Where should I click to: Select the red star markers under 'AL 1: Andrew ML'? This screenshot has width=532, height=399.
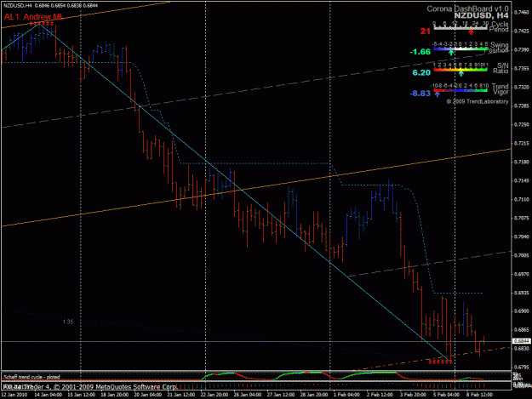click(x=42, y=23)
